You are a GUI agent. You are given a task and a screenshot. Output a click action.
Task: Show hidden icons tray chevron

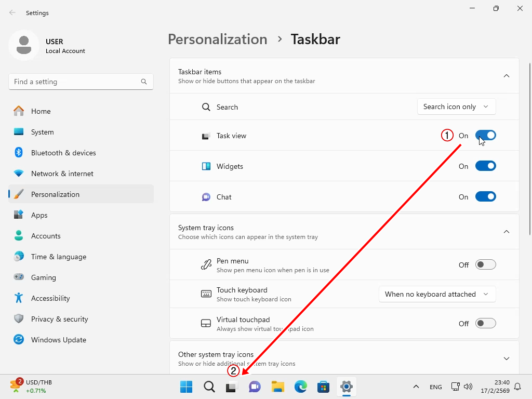416,387
